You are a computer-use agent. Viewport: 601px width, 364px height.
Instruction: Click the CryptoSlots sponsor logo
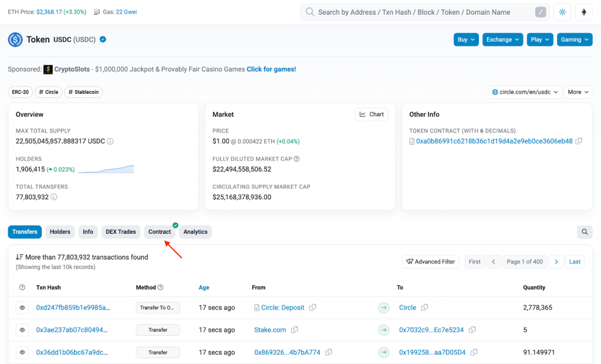[48, 69]
